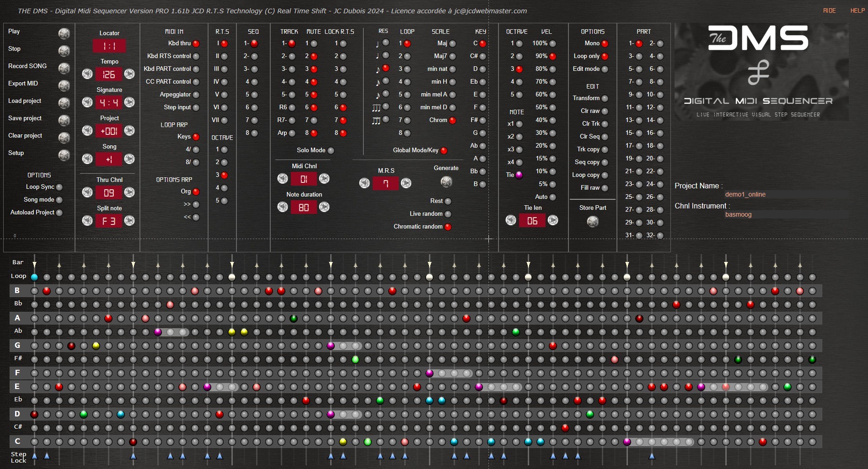Toggle the Kbd thru LED
868x469 pixels.
(x=196, y=44)
